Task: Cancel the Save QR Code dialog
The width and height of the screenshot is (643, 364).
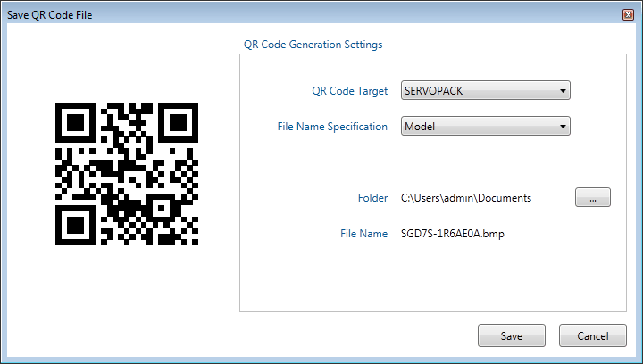Action: coord(592,336)
